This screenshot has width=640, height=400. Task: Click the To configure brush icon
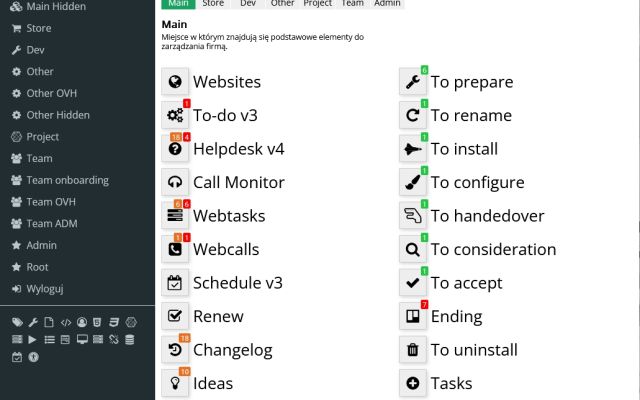point(413,183)
